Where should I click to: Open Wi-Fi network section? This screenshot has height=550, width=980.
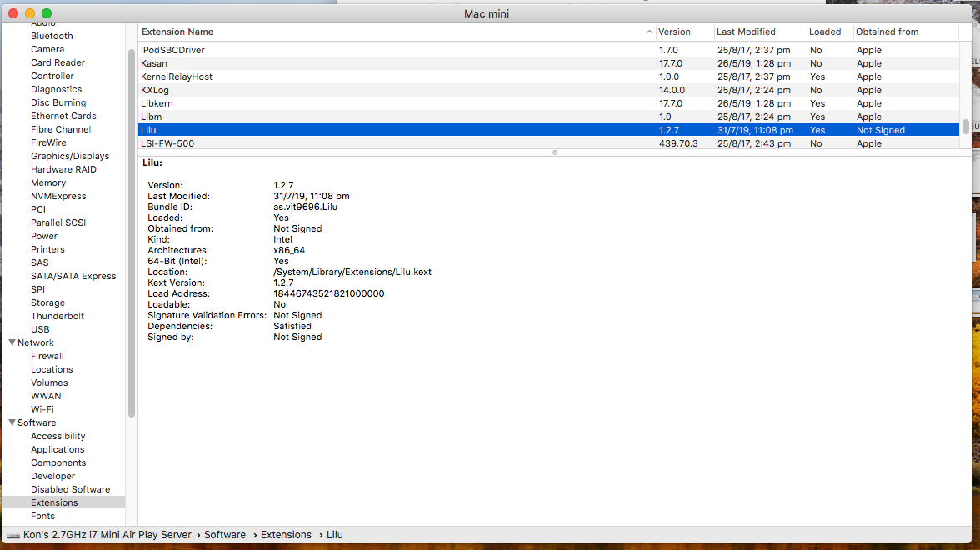coord(42,409)
